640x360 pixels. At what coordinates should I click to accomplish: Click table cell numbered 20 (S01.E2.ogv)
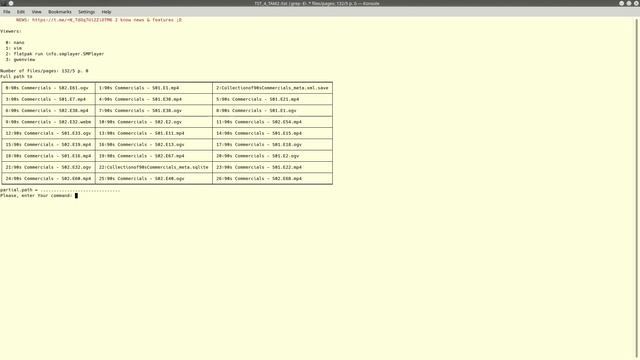[272, 156]
